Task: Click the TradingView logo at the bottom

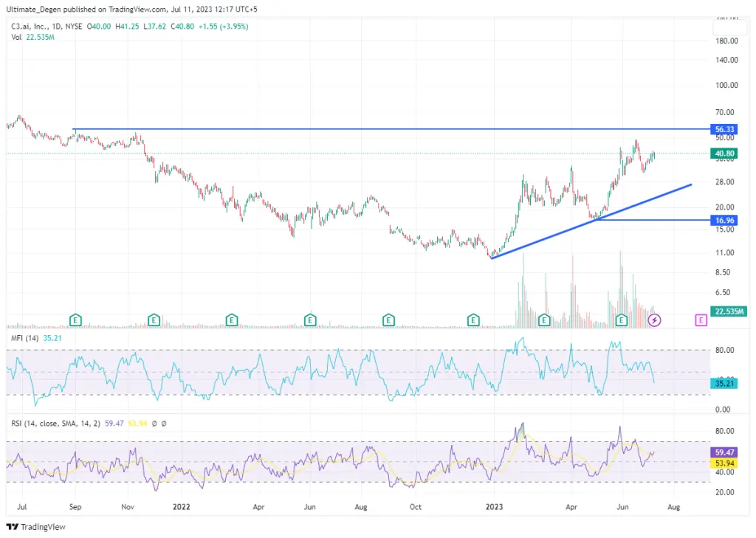Action: pyautogui.click(x=35, y=526)
